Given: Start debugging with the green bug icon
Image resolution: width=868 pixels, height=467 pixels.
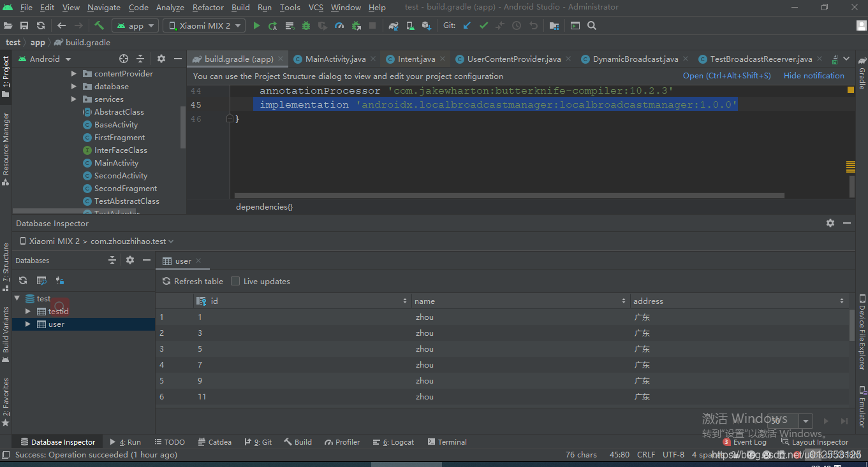Looking at the screenshot, I should [306, 25].
